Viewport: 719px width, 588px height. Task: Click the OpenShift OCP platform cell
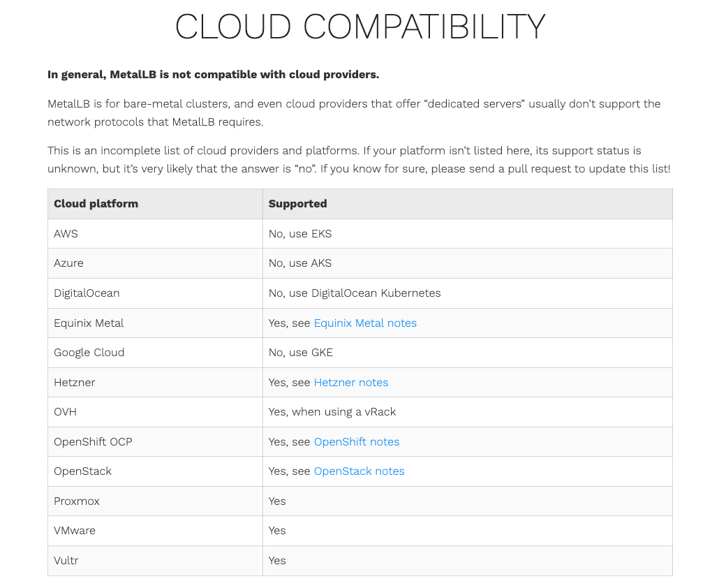coord(155,441)
